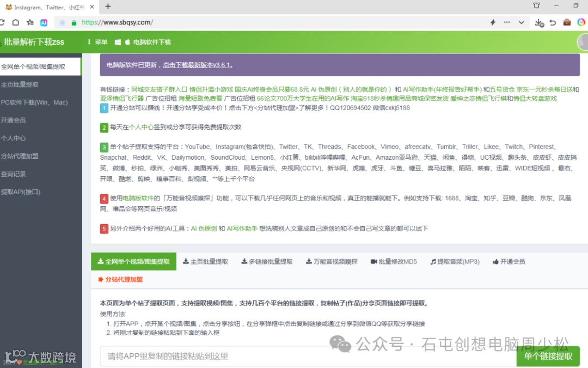Click the colorful circular extension icon
This screenshot has height=368, width=588.
click(x=581, y=22)
